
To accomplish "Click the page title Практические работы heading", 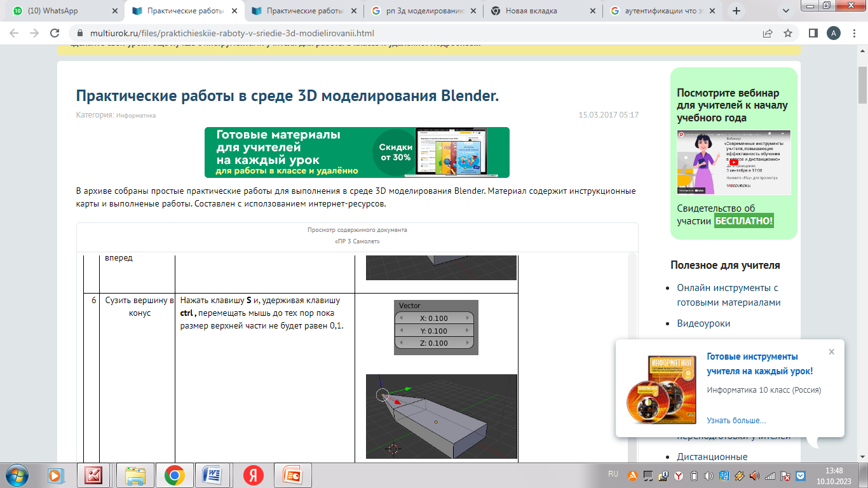I will [x=287, y=95].
